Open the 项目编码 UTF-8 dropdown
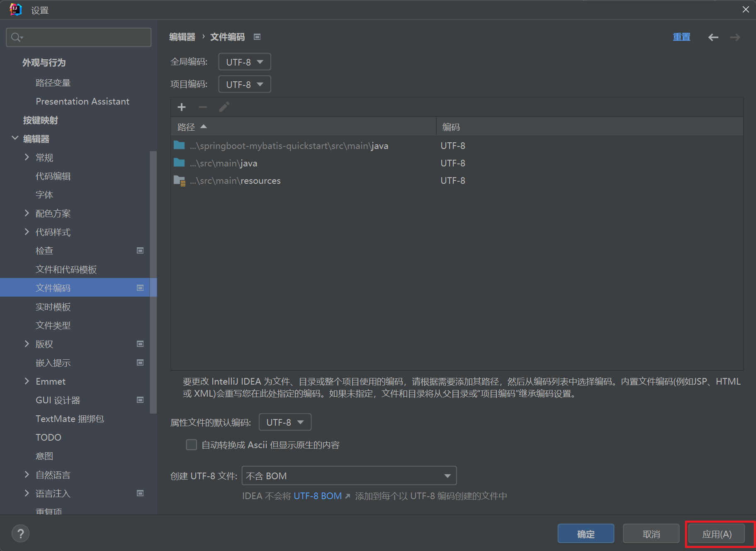 (244, 84)
